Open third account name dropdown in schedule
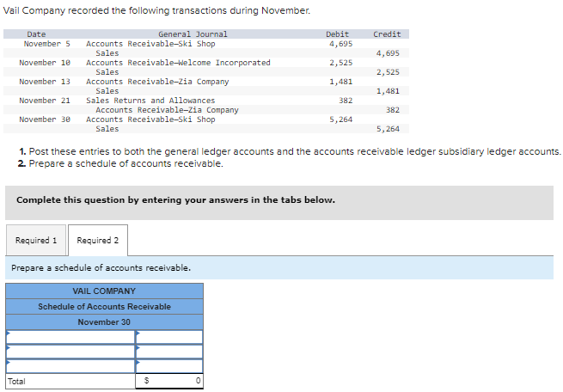The height and width of the screenshot is (392, 563). point(70,366)
